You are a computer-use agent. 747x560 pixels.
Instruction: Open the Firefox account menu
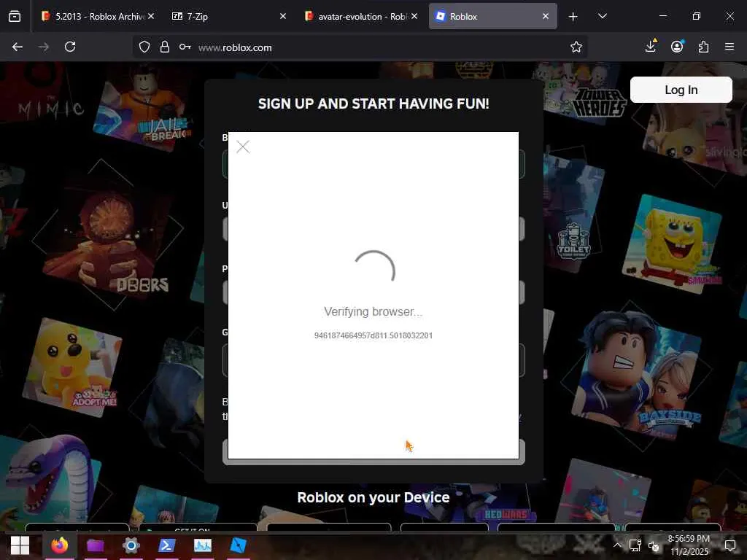(x=677, y=46)
